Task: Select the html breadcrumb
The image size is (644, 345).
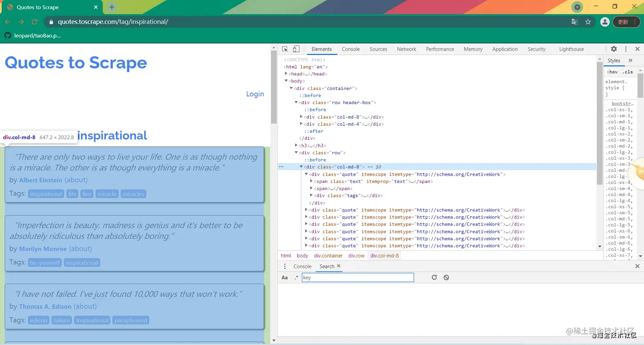Action: click(x=286, y=255)
